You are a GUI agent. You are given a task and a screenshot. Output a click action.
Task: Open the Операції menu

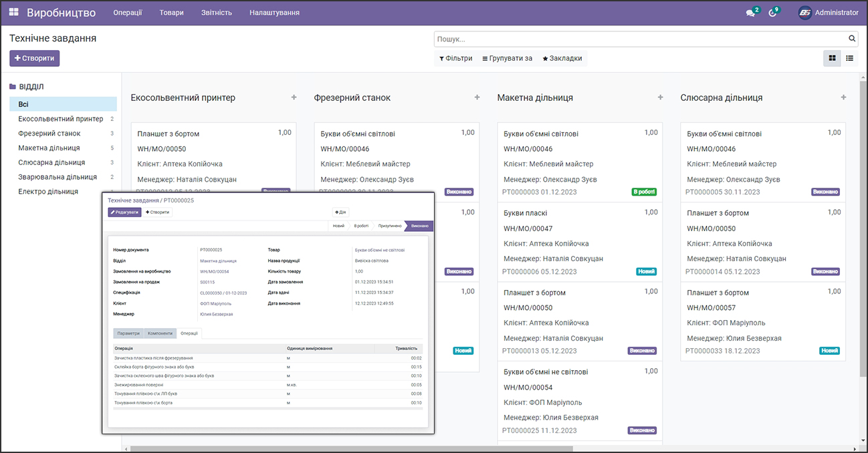point(128,12)
